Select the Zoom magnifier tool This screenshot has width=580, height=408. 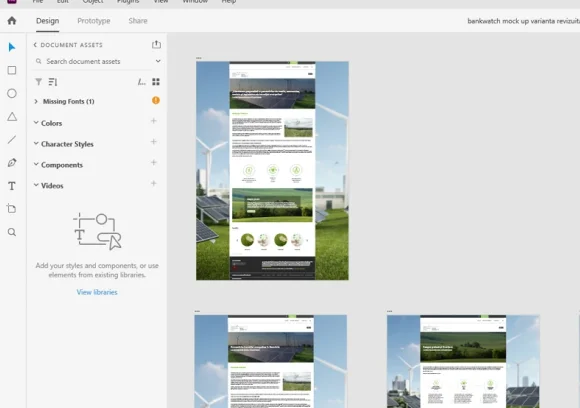(12, 232)
